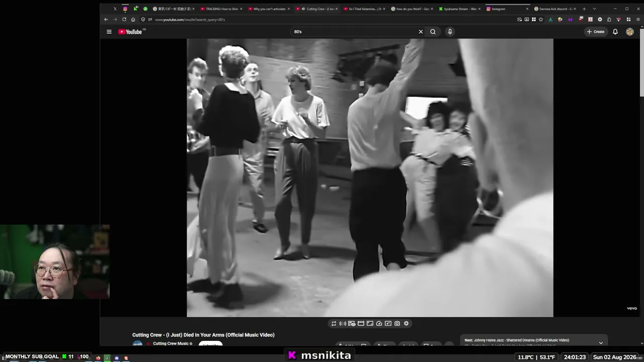Screen dimensions: 644x362
Task: Open Firefox from the taskbar
Action: click(98, 358)
